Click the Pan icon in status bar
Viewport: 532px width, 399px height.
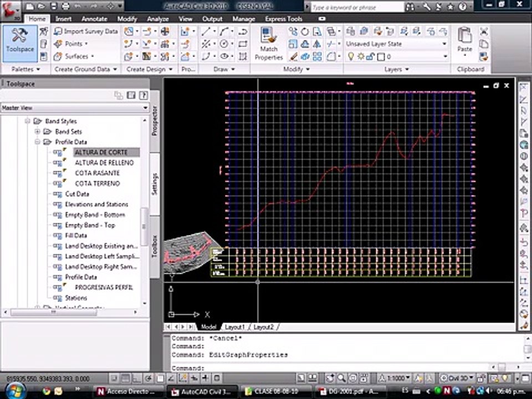coord(330,378)
